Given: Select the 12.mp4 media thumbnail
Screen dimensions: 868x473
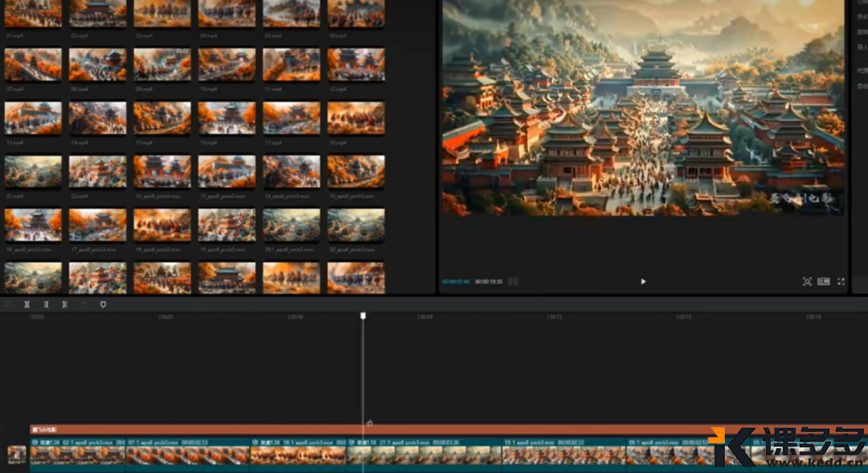Looking at the screenshot, I should click(x=356, y=64).
